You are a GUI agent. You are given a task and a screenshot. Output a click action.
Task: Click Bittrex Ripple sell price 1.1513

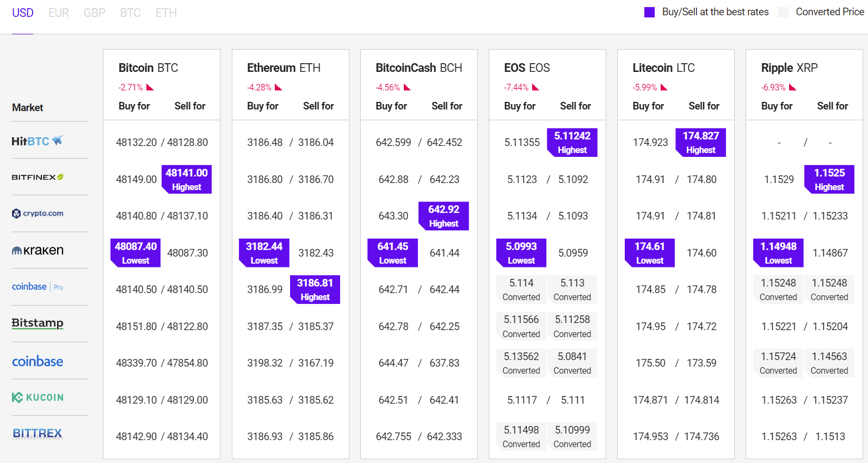tap(830, 436)
